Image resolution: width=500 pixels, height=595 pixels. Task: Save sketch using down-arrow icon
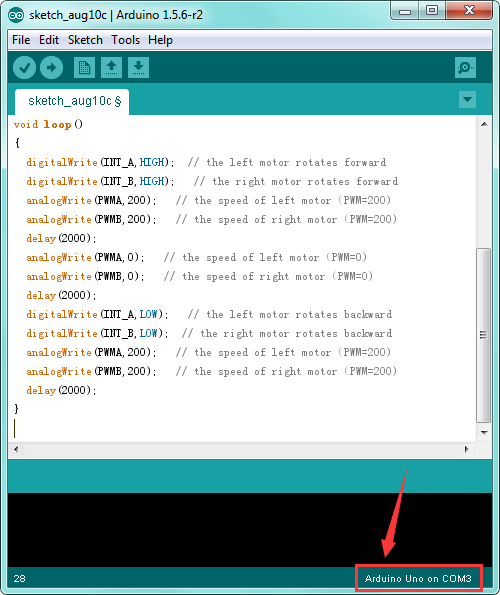[x=138, y=68]
